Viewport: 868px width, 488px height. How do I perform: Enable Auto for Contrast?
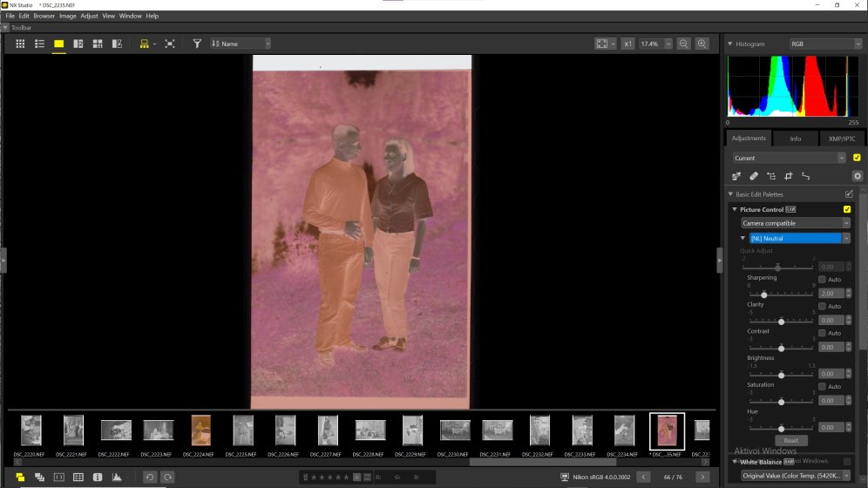823,333
